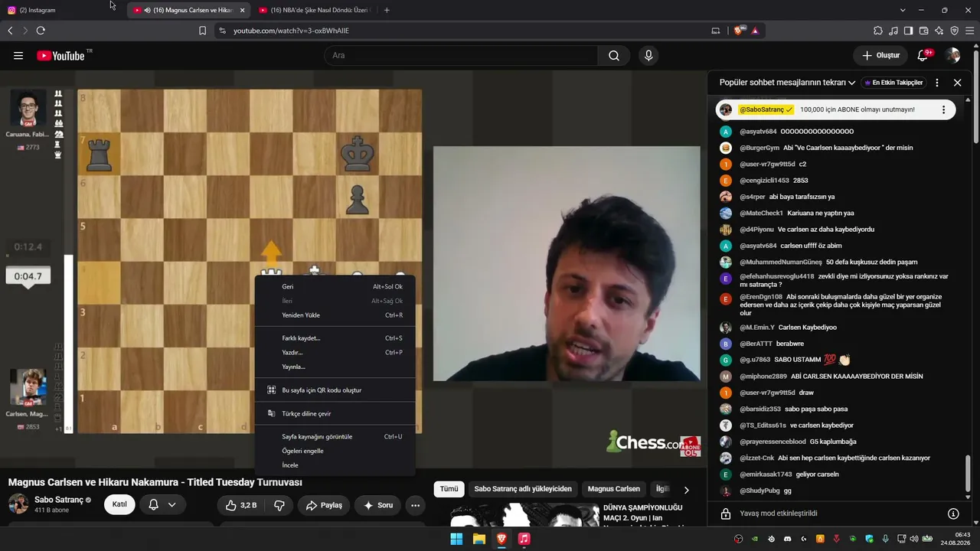
Task: Open a new browser tab
Action: (387, 10)
